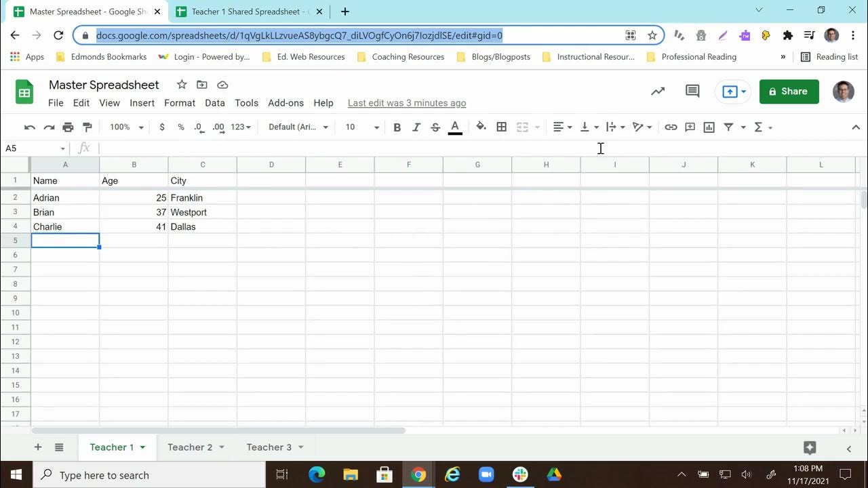Toggle strikethrough formatting
868x488 pixels.
point(435,127)
